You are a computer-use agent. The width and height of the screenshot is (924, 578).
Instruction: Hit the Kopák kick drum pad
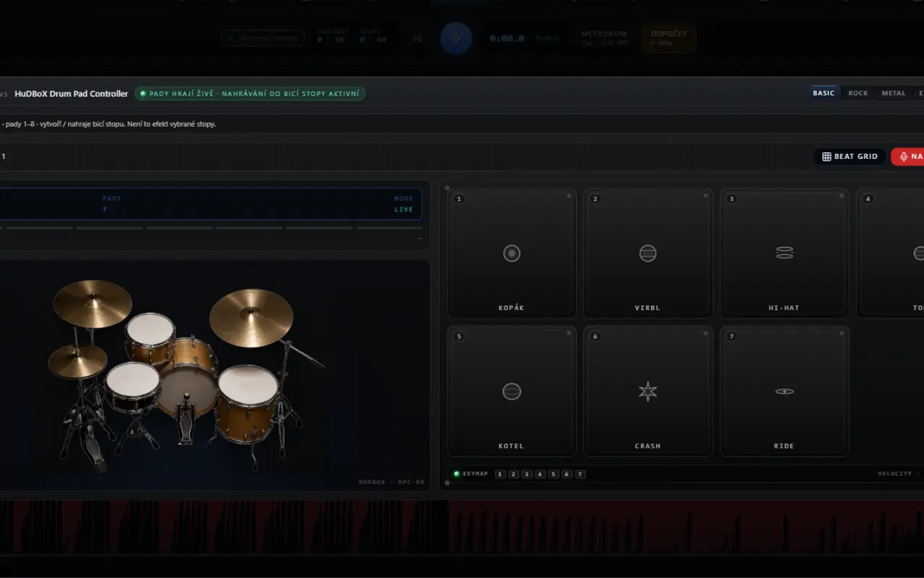point(512,254)
